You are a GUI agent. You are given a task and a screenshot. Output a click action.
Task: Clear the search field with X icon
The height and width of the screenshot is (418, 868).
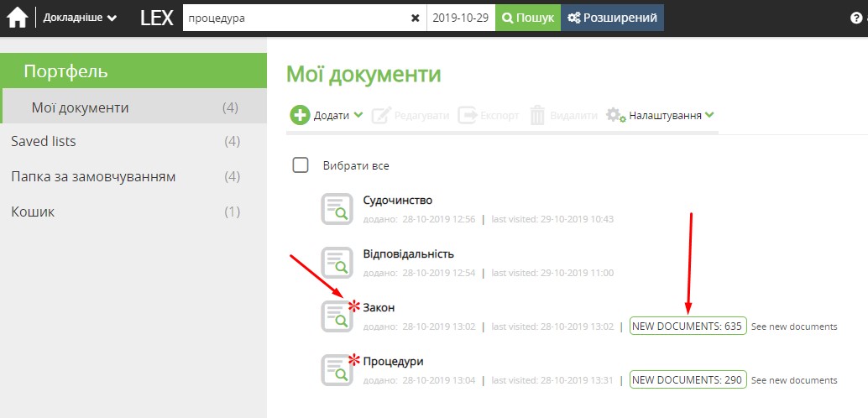coord(415,18)
